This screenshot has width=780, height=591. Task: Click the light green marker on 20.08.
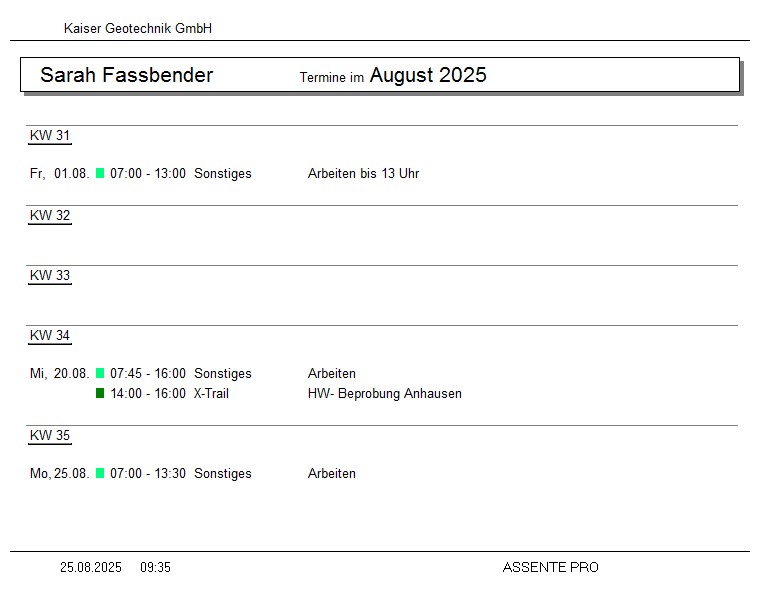[x=100, y=373]
